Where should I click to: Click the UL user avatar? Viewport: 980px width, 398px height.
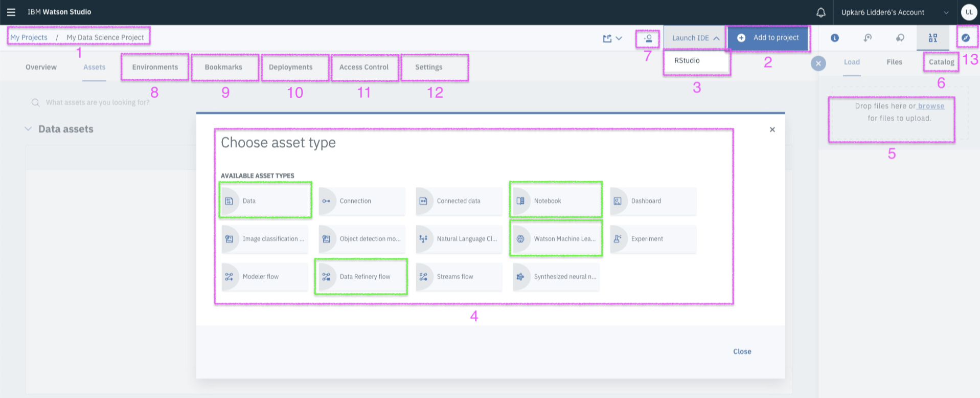pyautogui.click(x=969, y=12)
